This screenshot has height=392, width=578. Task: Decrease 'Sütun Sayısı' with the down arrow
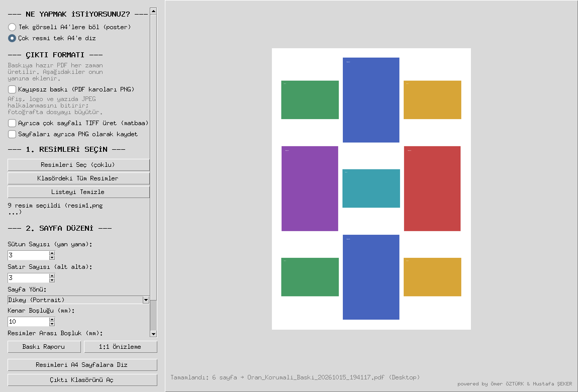tap(52, 257)
